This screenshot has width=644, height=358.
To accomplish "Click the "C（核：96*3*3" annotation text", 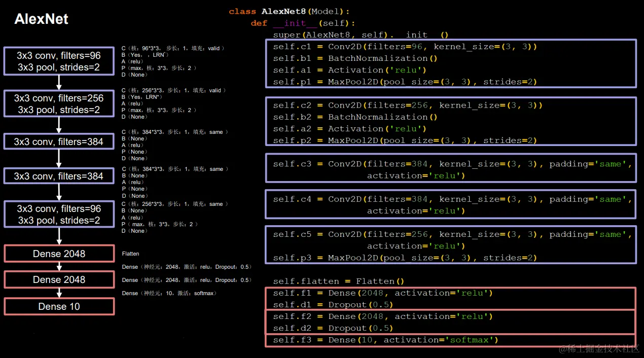I will pyautogui.click(x=172, y=48).
